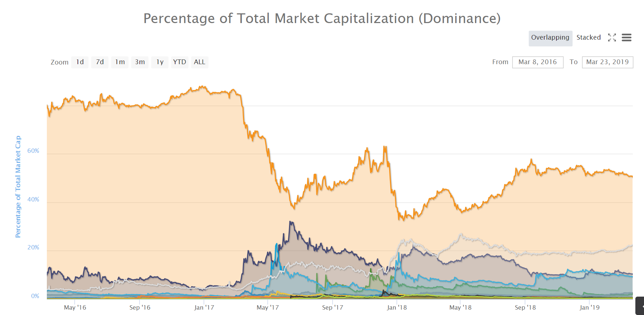Set zoom range to 3m
Image resolution: width=644 pixels, height=315 pixels.
click(140, 62)
